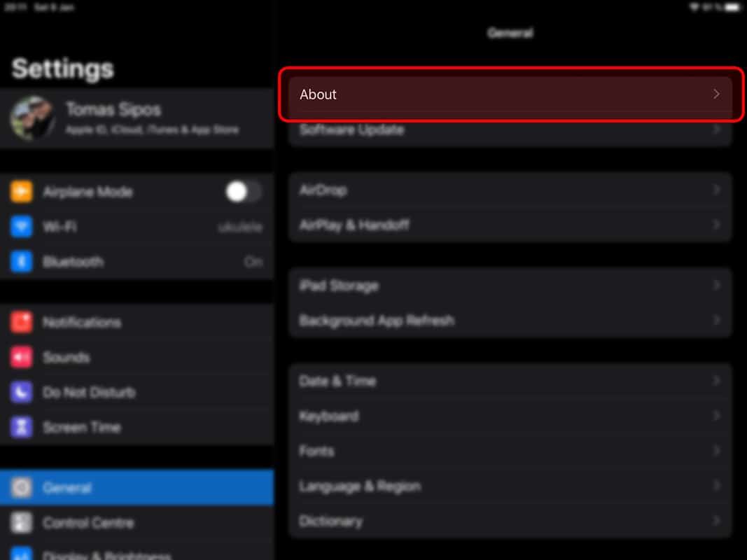
Task: Click the Sounds icon
Action: (22, 357)
